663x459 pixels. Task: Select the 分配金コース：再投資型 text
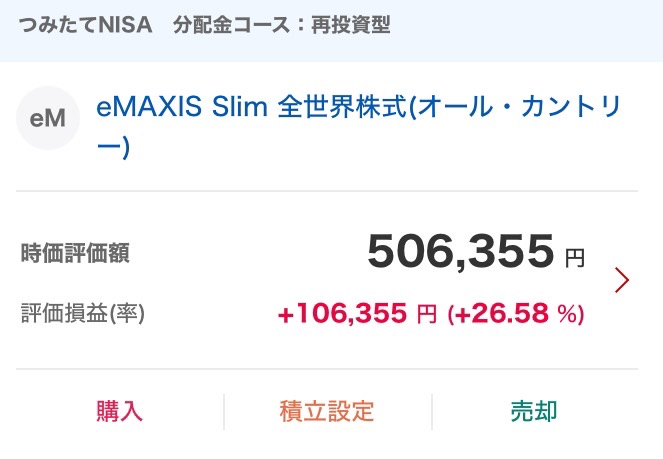point(280,25)
